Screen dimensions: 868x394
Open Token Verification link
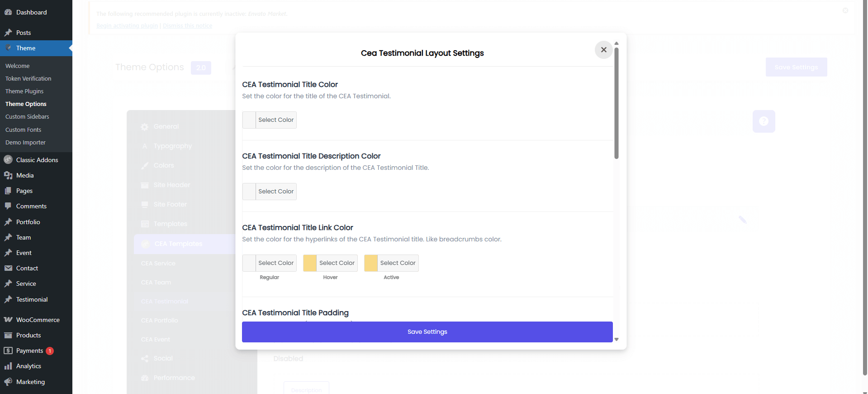pyautogui.click(x=28, y=78)
